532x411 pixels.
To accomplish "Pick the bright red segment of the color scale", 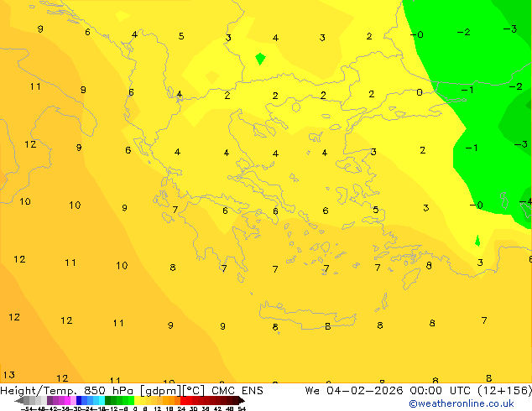I will coord(184,400).
